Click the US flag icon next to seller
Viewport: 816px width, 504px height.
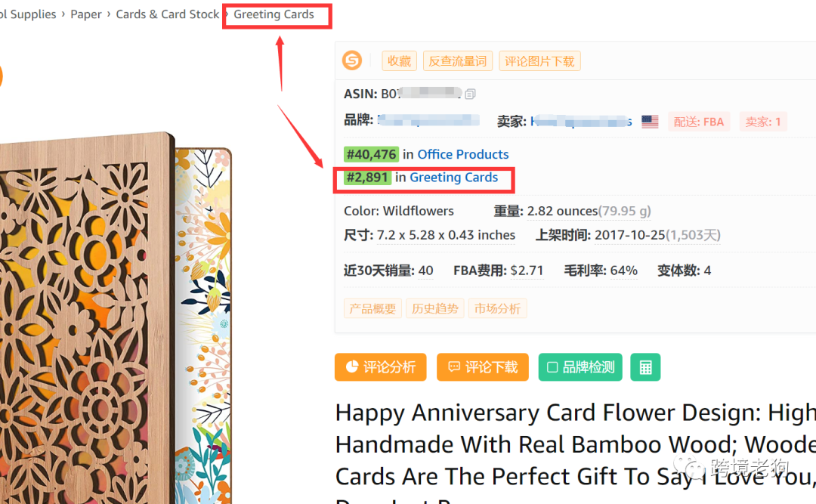coord(650,122)
